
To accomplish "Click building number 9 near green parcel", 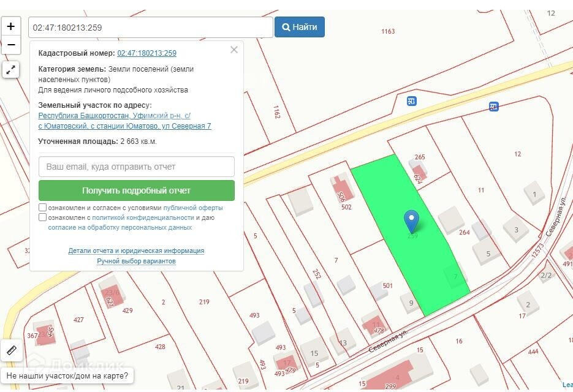I will pos(411,303).
